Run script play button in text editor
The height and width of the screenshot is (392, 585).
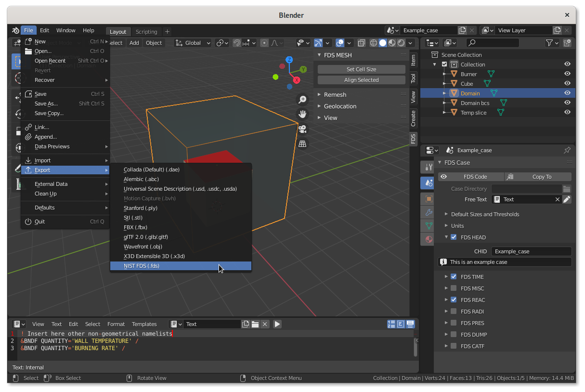tap(277, 324)
